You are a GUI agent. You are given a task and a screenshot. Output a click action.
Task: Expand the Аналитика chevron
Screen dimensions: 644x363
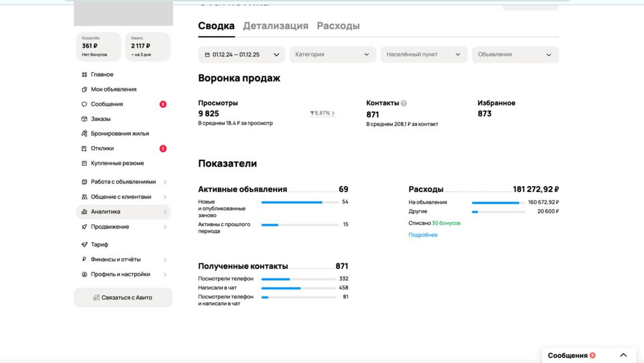click(165, 212)
